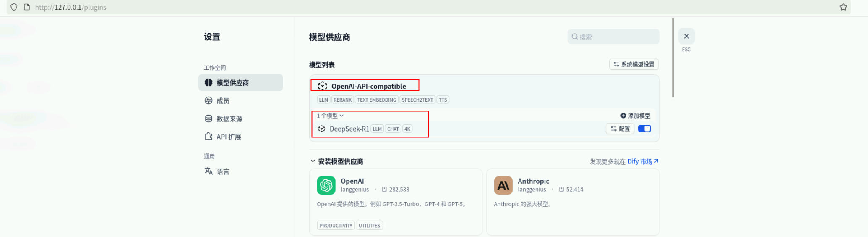868x237 pixels.
Task: Click the magnifier icon in search box
Action: point(575,37)
